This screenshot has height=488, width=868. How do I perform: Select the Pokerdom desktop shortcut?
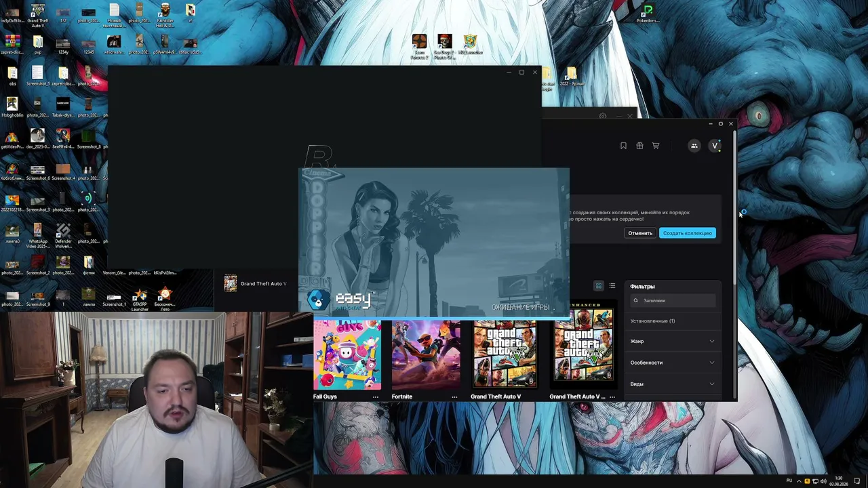(648, 14)
